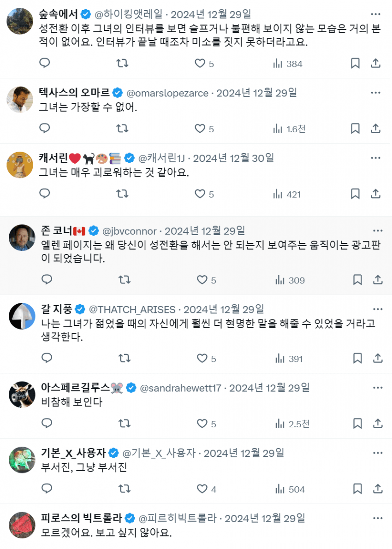Bookmark 존 코너's tweet

(x=357, y=280)
